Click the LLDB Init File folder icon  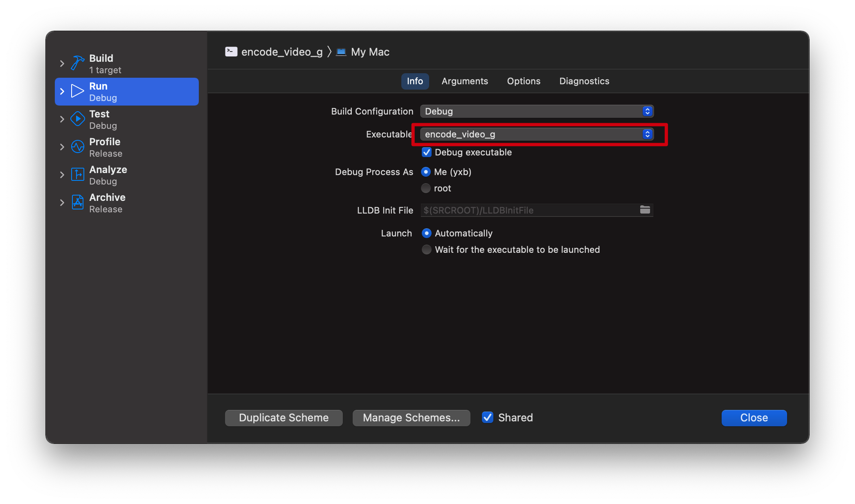(x=645, y=210)
